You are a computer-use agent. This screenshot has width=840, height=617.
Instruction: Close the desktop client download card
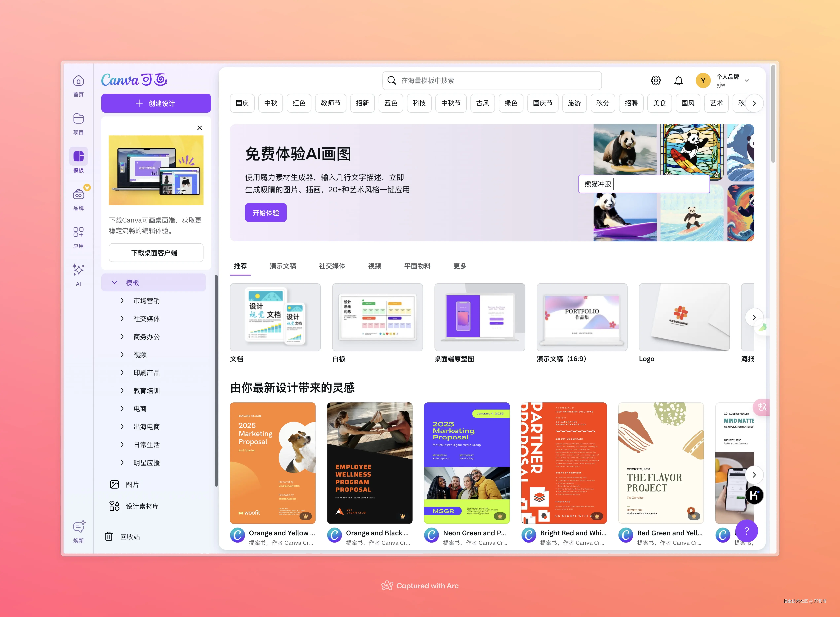tap(200, 128)
